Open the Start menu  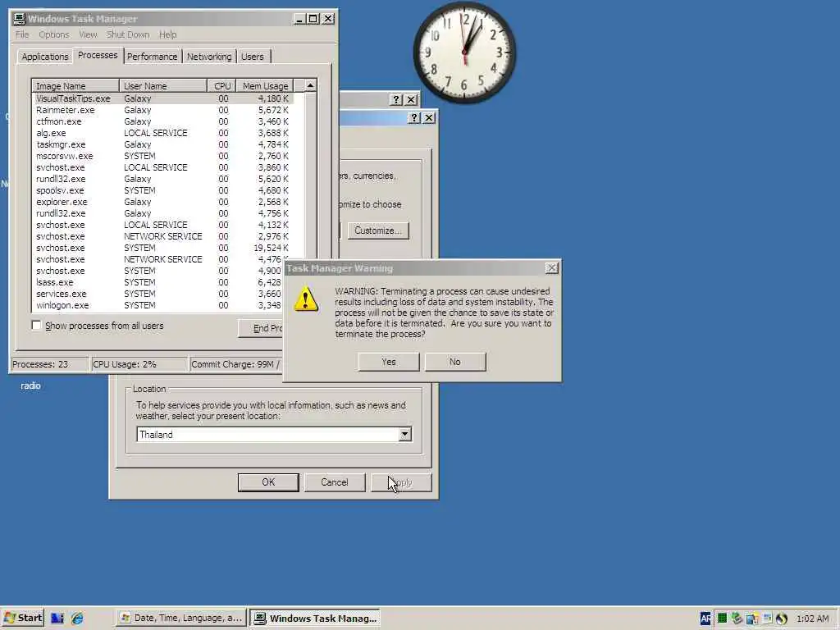pyautogui.click(x=22, y=618)
